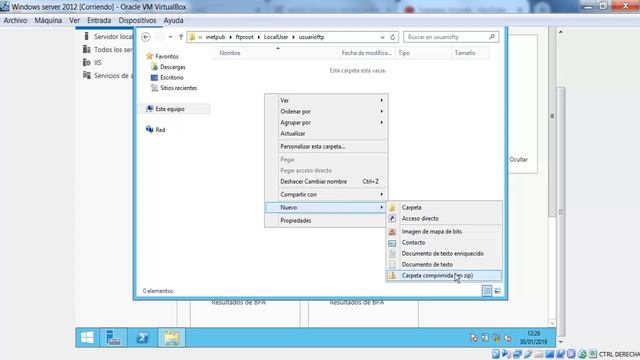
Task: Open the Ayuda menu
Action: [x=173, y=20]
